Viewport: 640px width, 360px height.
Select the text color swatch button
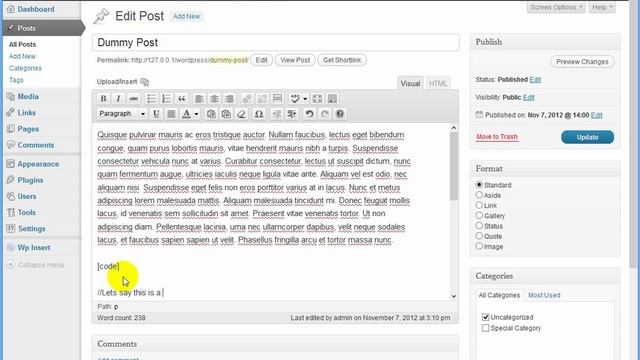point(187,114)
